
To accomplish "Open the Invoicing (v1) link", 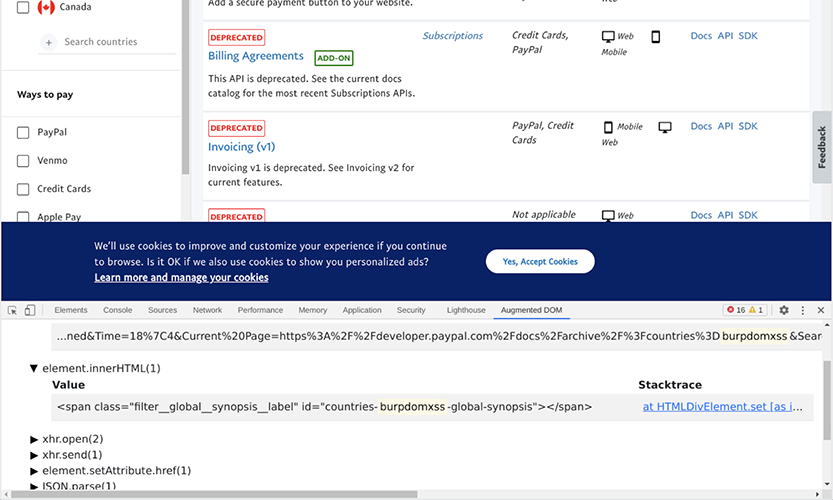I will pos(241,147).
